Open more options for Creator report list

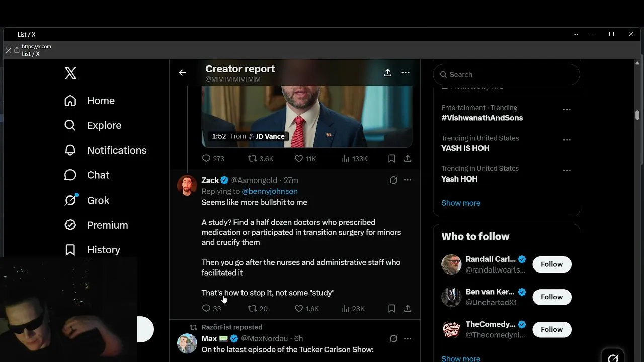pos(406,73)
